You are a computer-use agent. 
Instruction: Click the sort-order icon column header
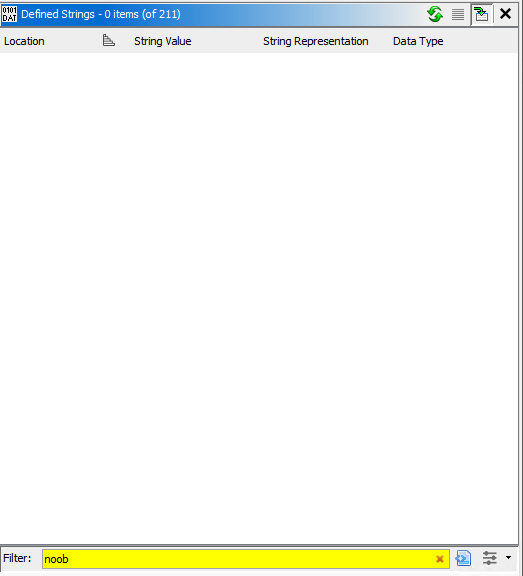(x=109, y=40)
